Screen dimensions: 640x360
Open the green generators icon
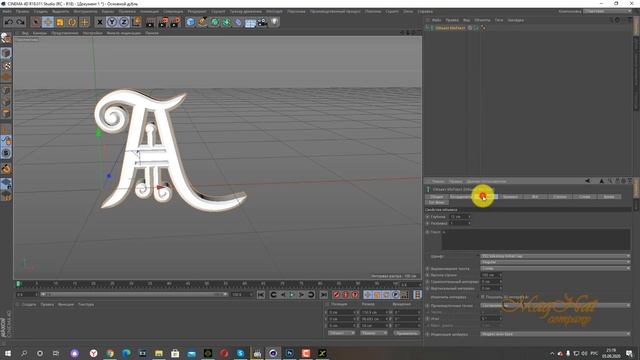click(x=215, y=22)
